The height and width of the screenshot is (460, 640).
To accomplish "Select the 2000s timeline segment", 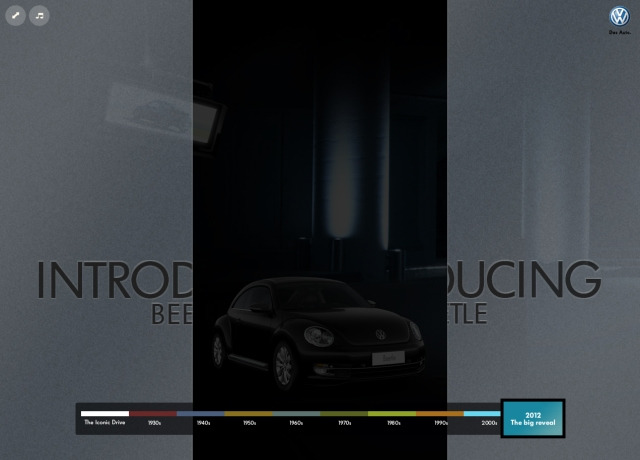I will (x=482, y=418).
